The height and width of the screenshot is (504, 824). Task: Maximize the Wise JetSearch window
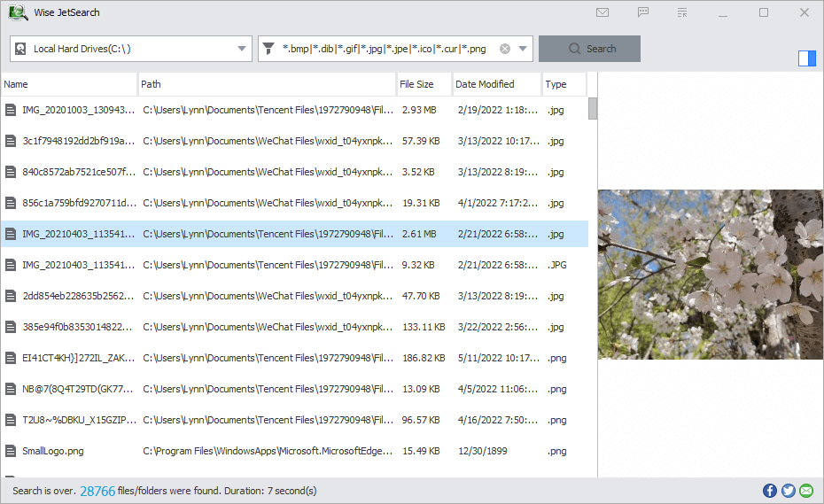click(x=764, y=12)
